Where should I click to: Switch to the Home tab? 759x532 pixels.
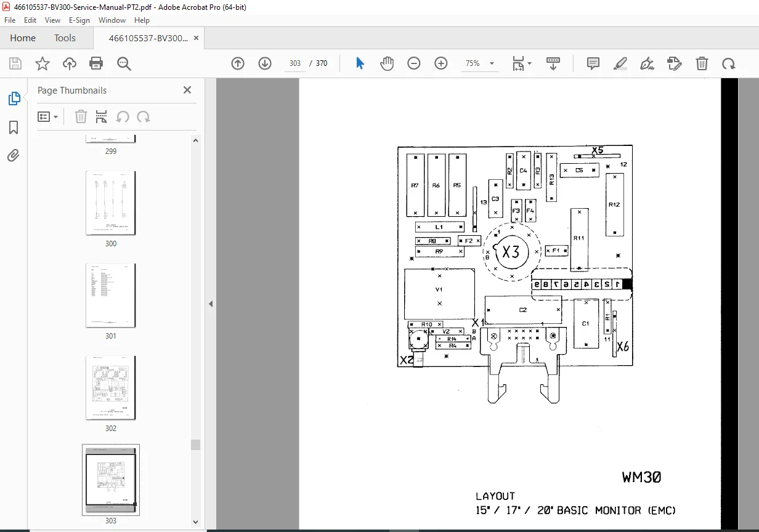tap(23, 38)
